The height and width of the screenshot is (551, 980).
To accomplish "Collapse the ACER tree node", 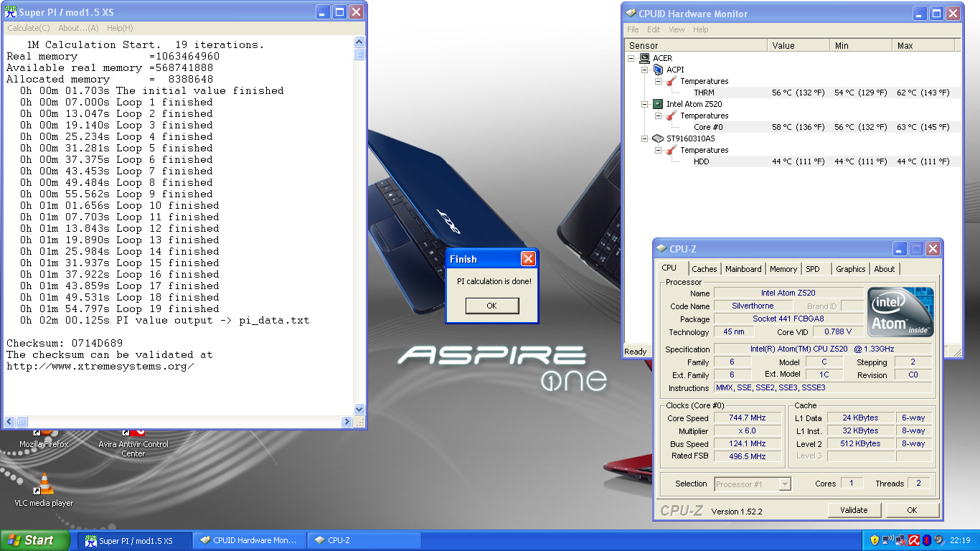I will click(x=631, y=58).
